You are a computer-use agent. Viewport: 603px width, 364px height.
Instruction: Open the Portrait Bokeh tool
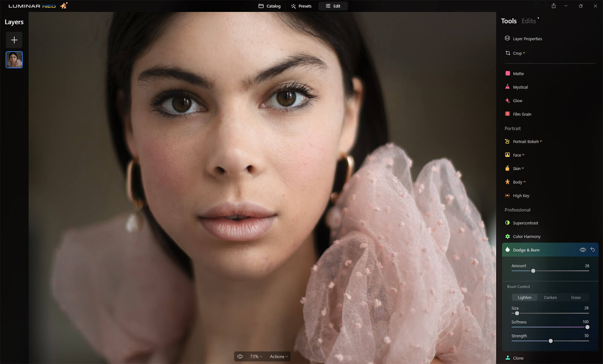click(525, 142)
